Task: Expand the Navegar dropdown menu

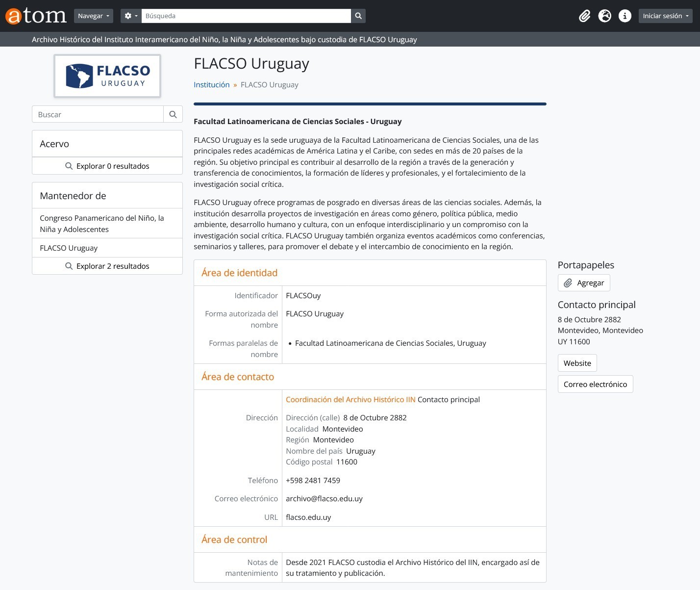Action: coord(93,16)
